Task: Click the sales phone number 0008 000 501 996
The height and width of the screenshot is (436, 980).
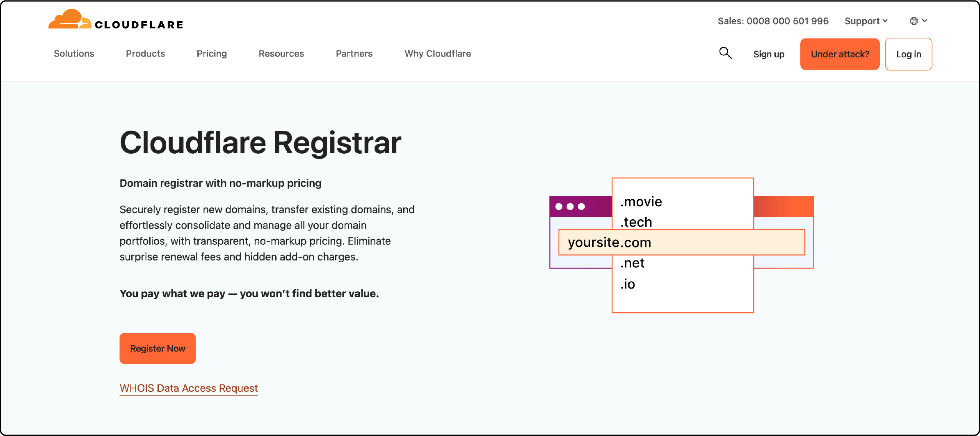Action: pyautogui.click(x=788, y=21)
